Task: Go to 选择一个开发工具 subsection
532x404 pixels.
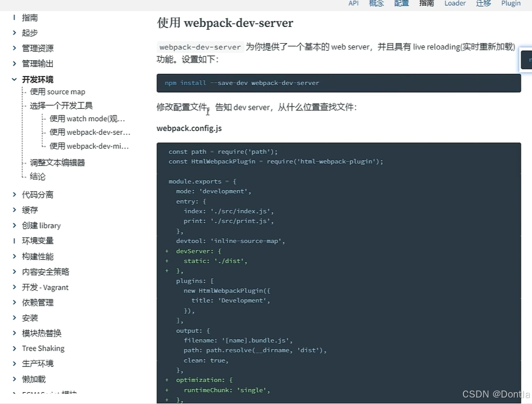Action: coord(61,106)
